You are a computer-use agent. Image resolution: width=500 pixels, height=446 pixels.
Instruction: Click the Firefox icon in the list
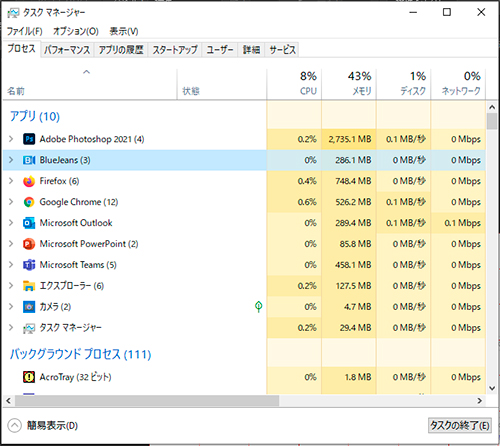click(29, 181)
